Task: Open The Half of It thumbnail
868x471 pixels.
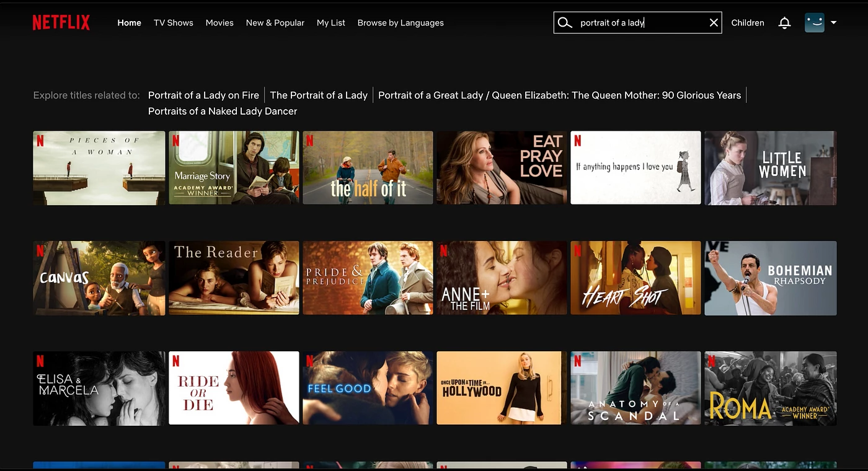Action: [368, 167]
